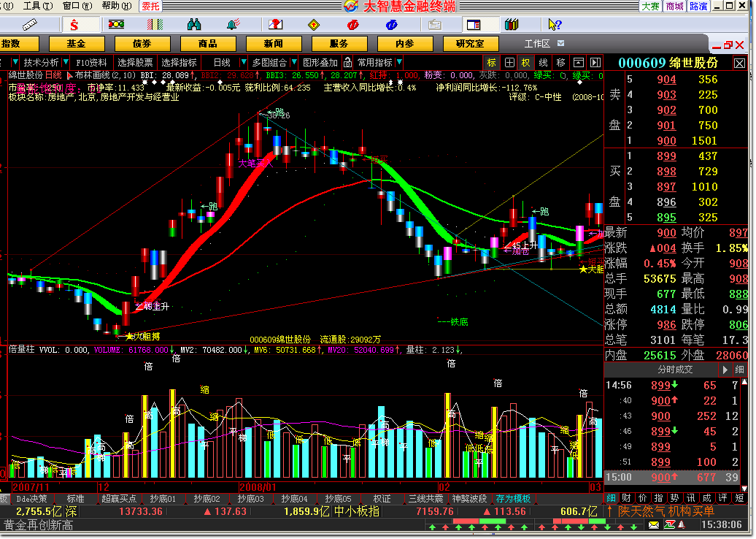Open the 工具(T) menu
The height and width of the screenshot is (539, 756).
click(x=38, y=6)
